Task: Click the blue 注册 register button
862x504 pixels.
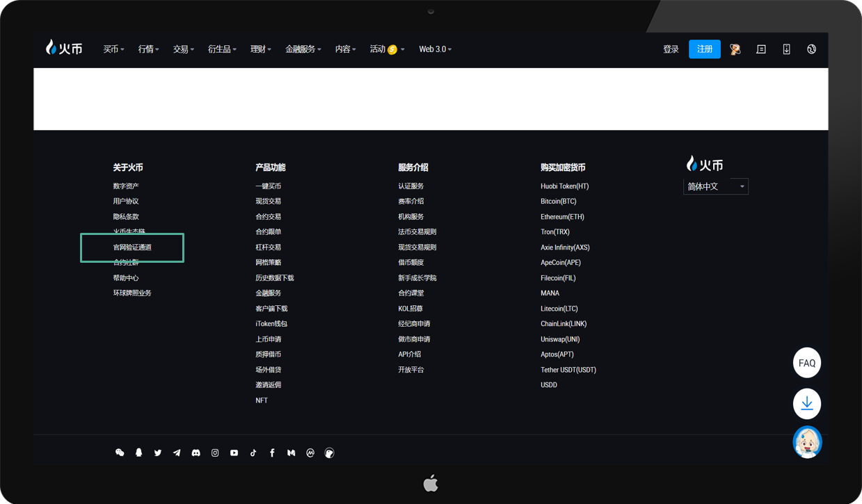Action: click(x=705, y=49)
